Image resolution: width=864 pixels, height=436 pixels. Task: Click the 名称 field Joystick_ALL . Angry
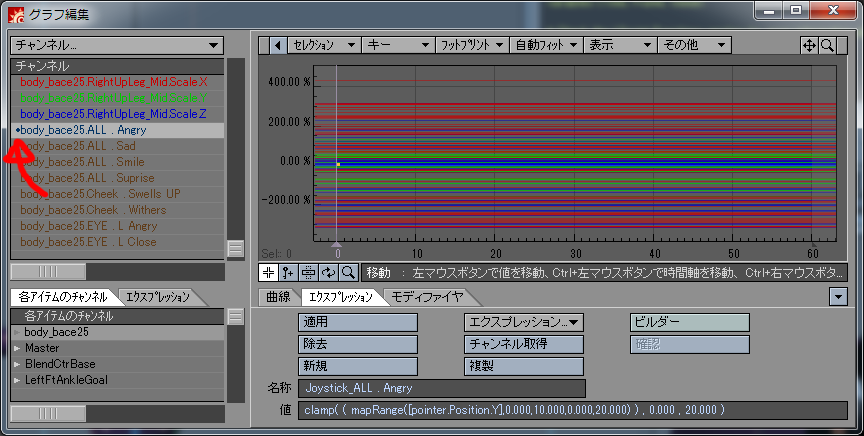click(441, 388)
